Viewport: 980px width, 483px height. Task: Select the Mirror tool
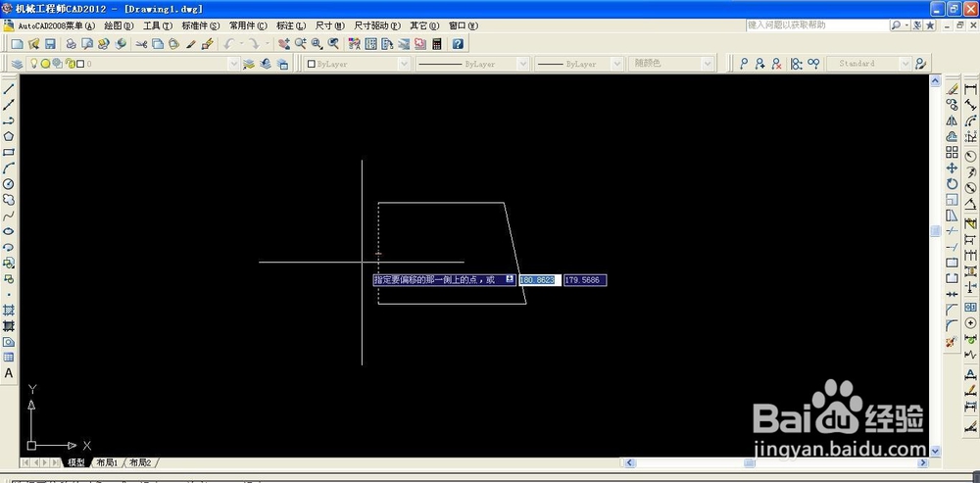[x=952, y=121]
